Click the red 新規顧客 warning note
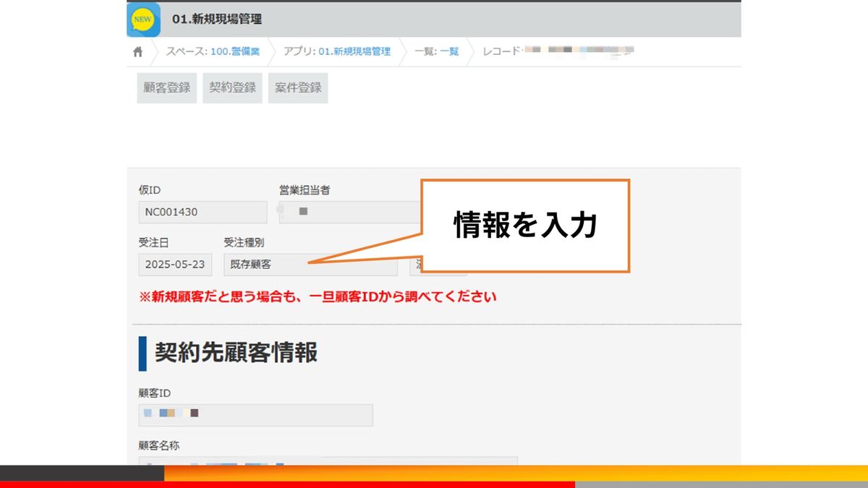This screenshot has width=868, height=488. point(318,297)
